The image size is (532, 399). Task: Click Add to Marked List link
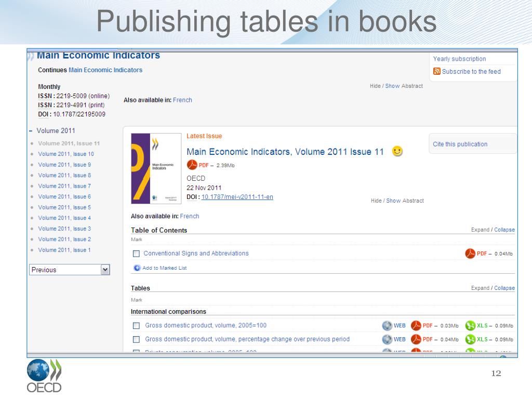[x=165, y=268]
